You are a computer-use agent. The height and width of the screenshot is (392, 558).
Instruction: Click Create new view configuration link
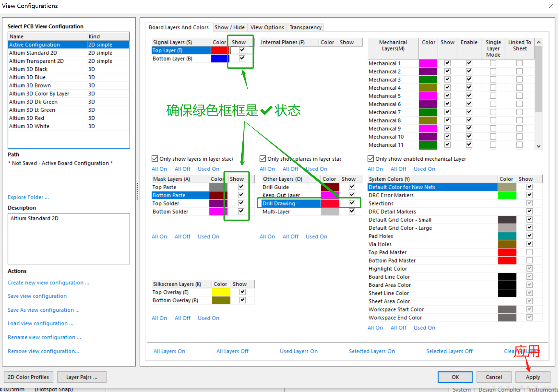tap(48, 283)
